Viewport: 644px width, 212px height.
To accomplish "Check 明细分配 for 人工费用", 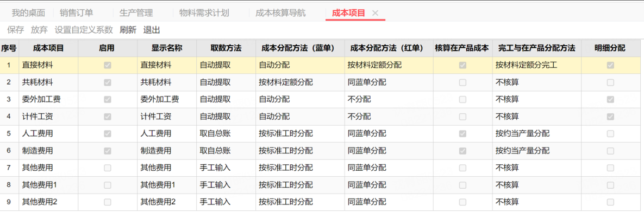I will tap(610, 134).
